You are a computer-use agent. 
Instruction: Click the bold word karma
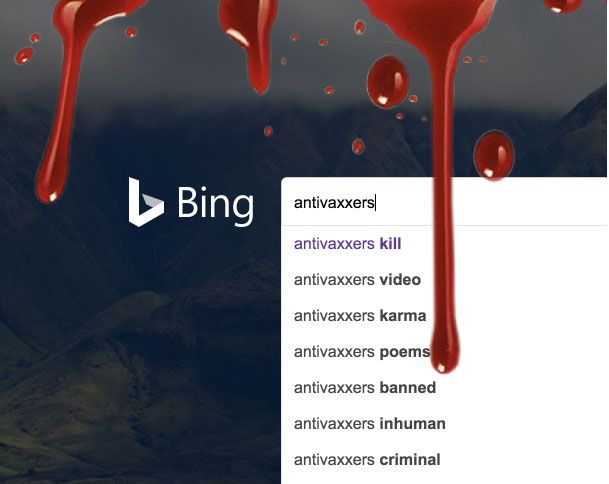(403, 316)
